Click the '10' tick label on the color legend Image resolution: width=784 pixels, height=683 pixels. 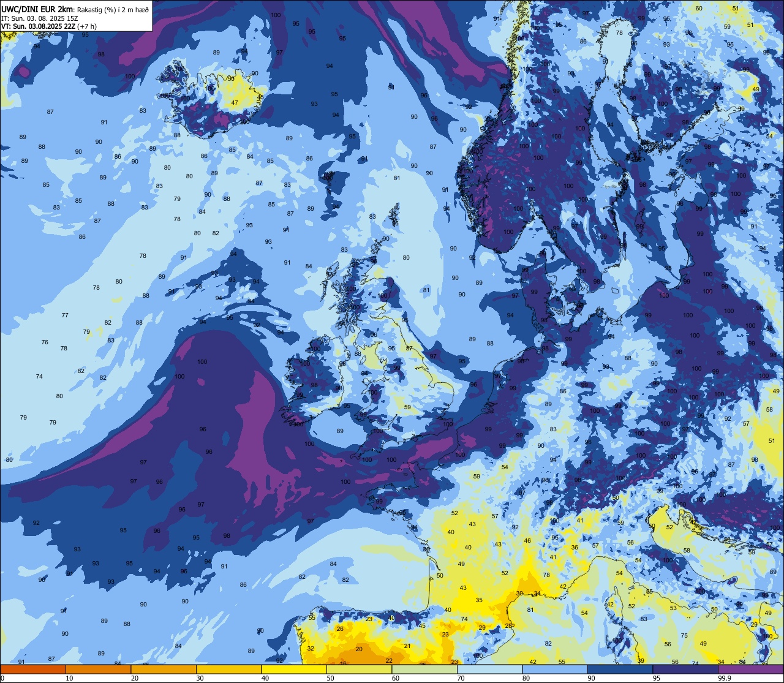tap(69, 678)
